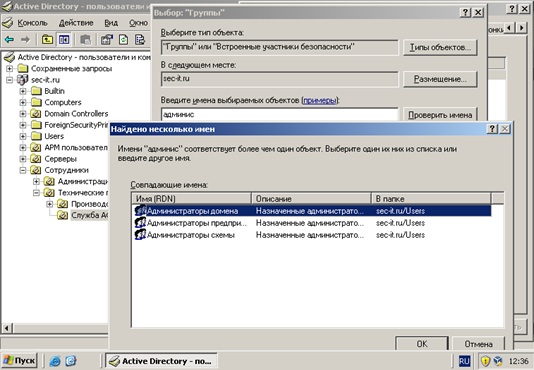Click the OK button in the dialog

tap(422, 343)
